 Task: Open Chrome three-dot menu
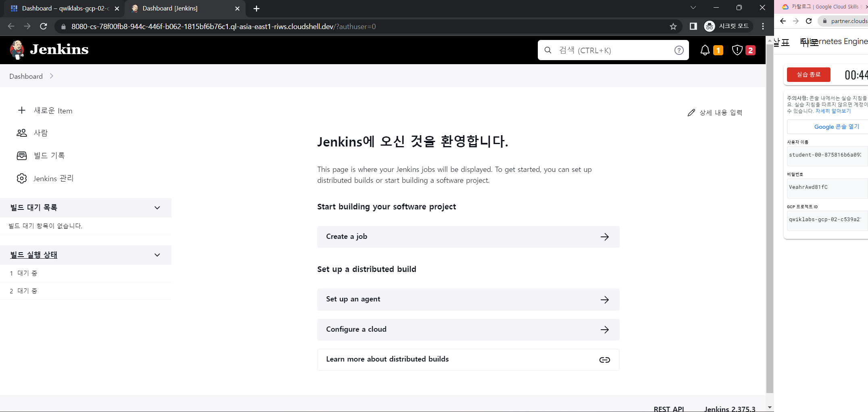click(x=763, y=26)
